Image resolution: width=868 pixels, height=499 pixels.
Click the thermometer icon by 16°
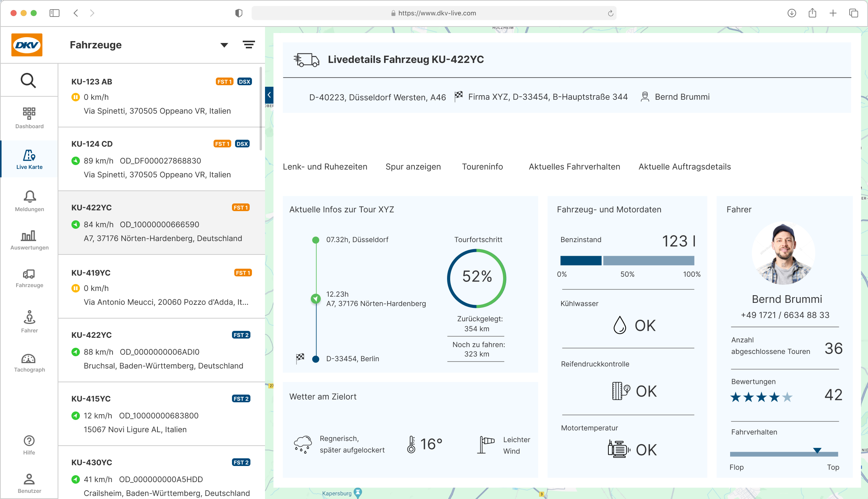pyautogui.click(x=411, y=444)
